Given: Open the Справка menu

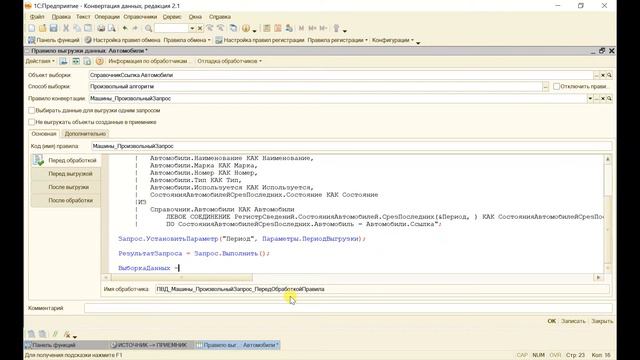Looking at the screenshot, I should 220,17.
